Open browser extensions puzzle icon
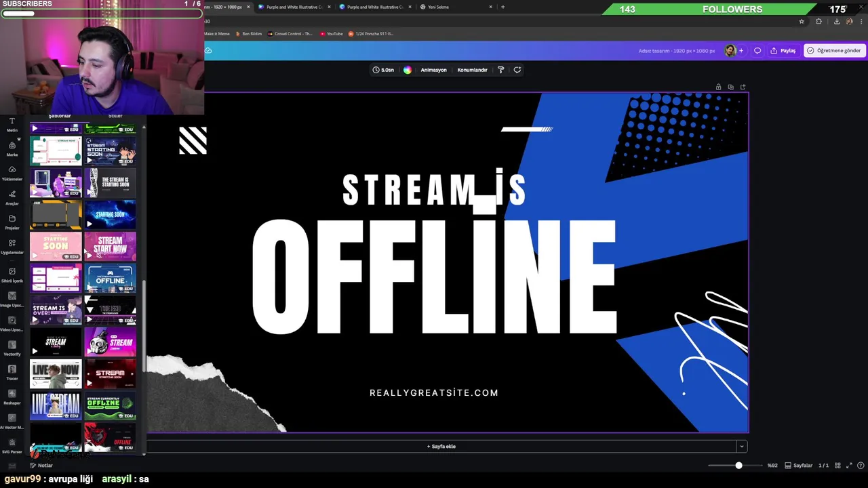 click(x=818, y=22)
